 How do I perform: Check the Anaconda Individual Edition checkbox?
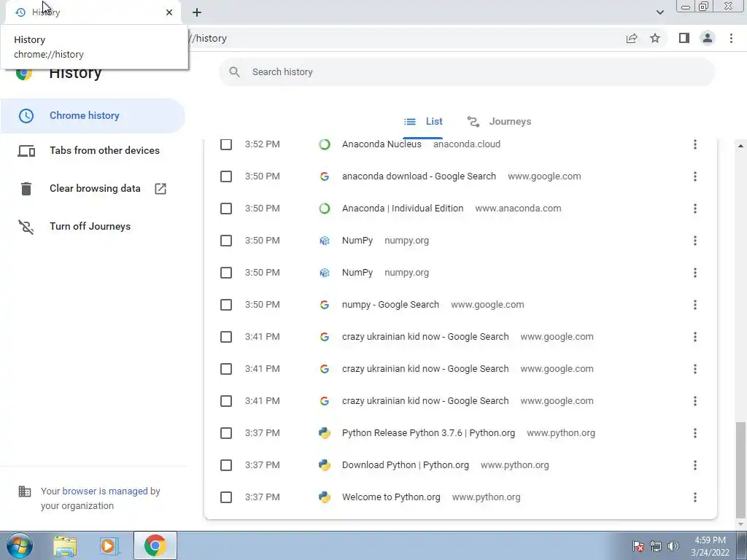click(x=226, y=209)
